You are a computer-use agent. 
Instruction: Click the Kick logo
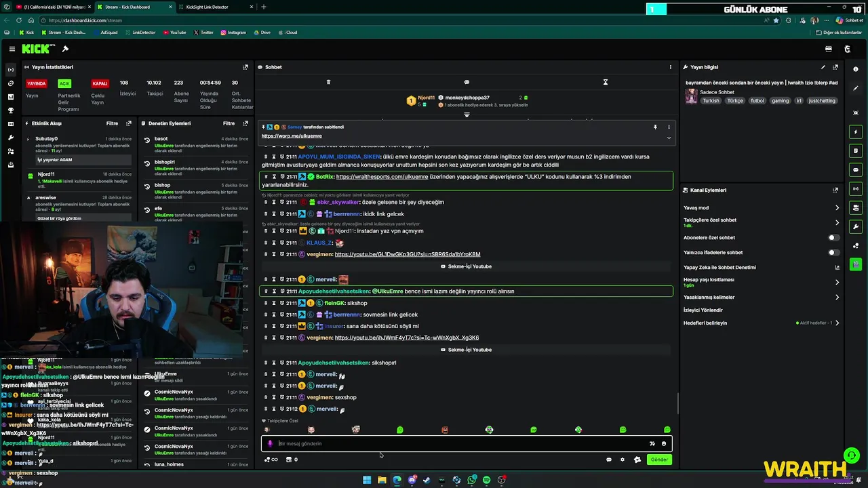coord(37,49)
